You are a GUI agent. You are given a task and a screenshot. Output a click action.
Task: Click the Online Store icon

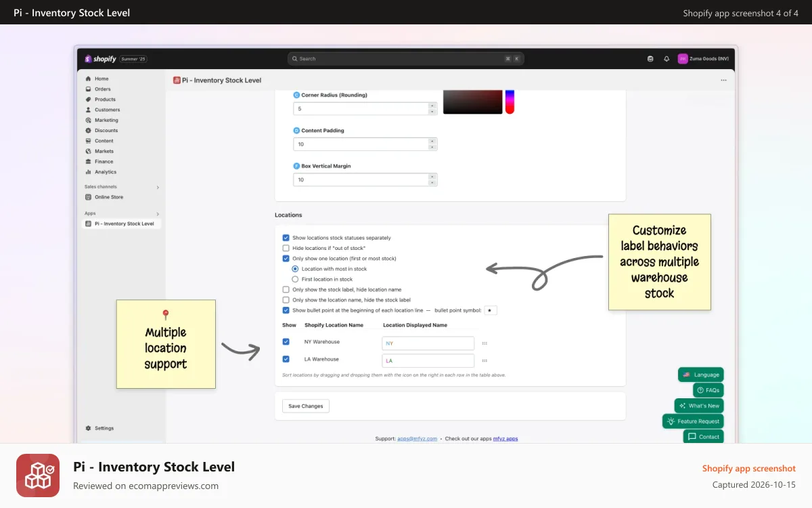tap(89, 197)
